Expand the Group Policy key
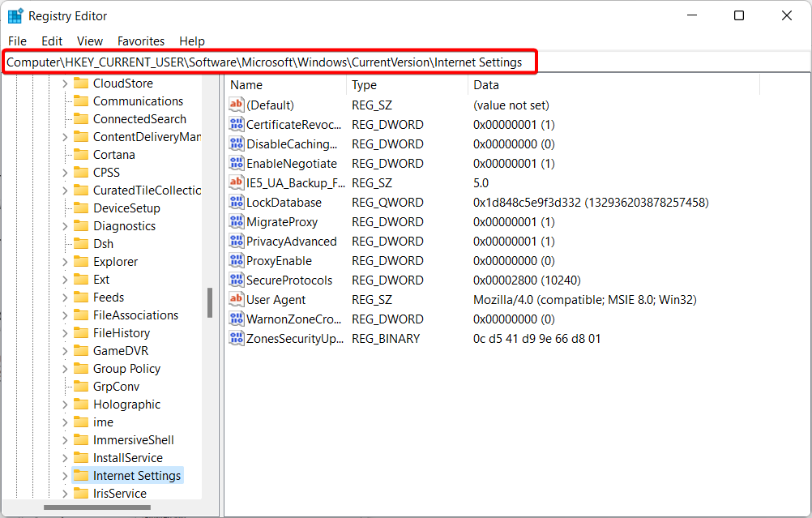The height and width of the screenshot is (518, 812). click(x=65, y=369)
